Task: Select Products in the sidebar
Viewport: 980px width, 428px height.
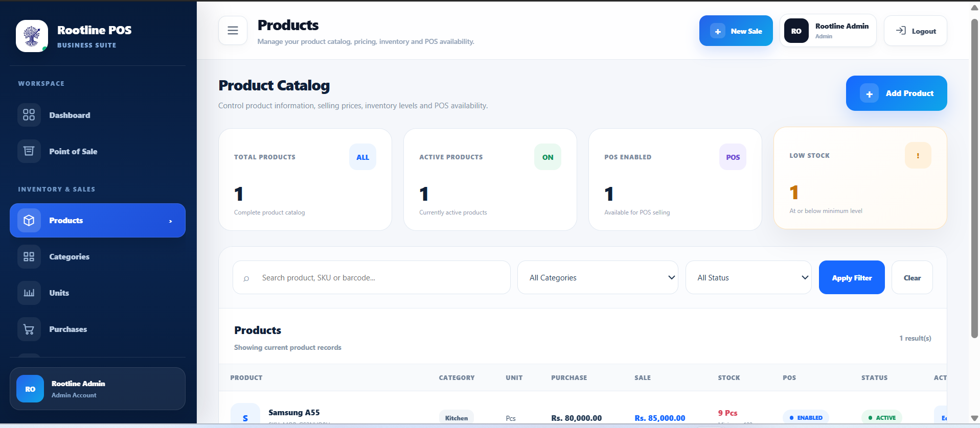Action: tap(97, 220)
